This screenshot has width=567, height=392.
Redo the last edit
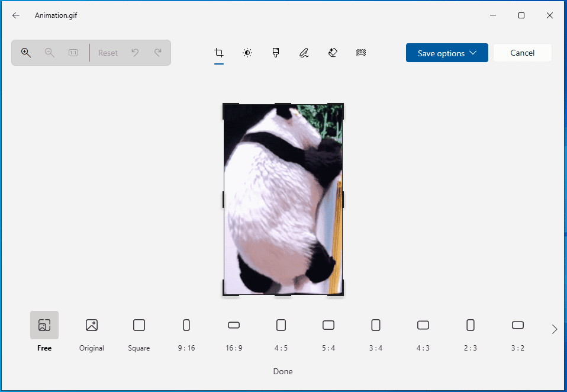pos(157,52)
